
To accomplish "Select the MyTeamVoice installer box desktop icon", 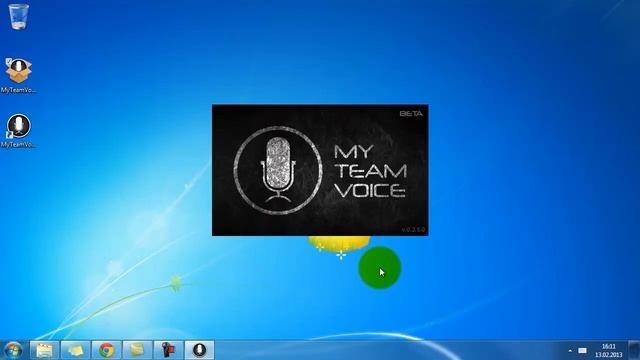I will 18,76.
